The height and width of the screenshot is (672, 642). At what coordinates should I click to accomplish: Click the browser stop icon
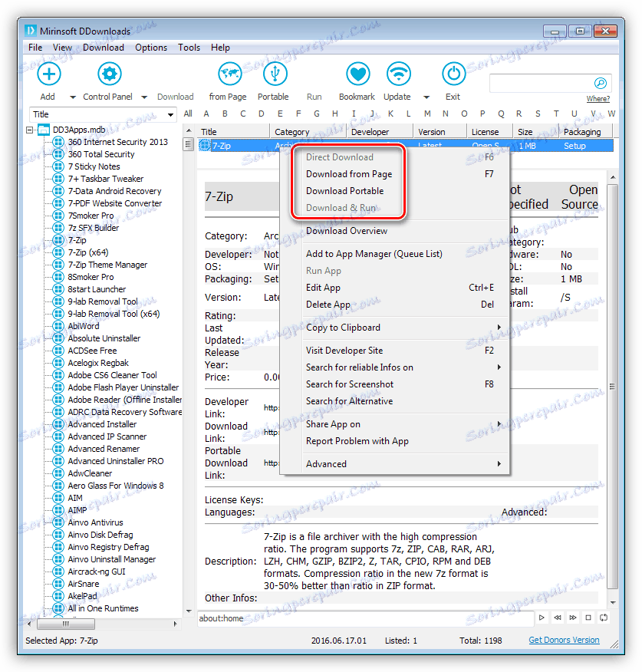point(588,618)
